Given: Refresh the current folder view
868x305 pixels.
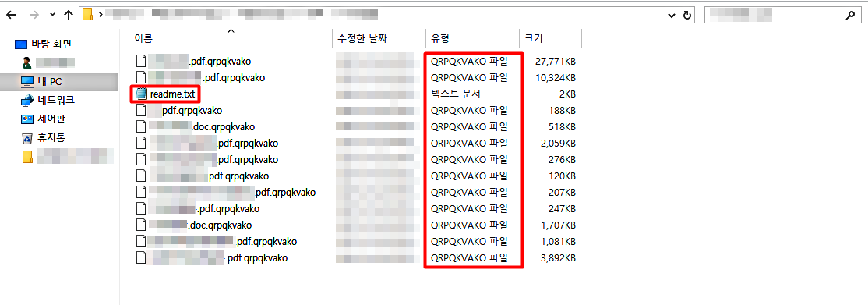Looking at the screenshot, I should [687, 16].
